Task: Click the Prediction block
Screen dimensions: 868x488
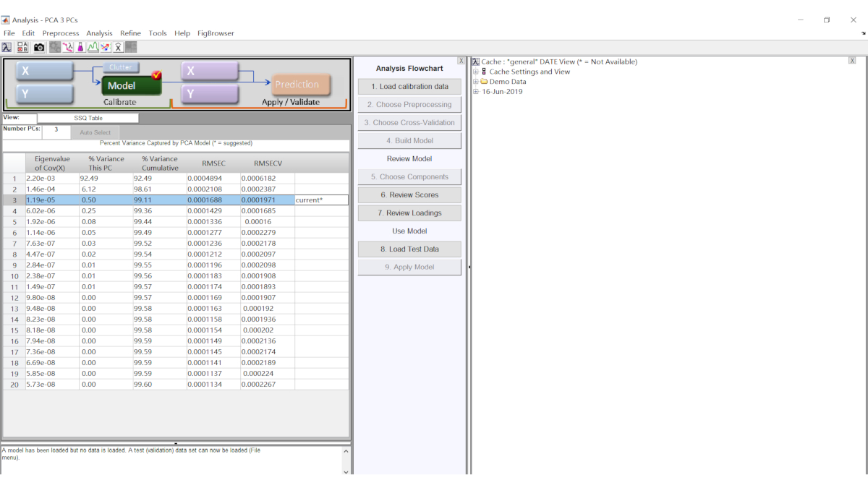Action: [302, 85]
